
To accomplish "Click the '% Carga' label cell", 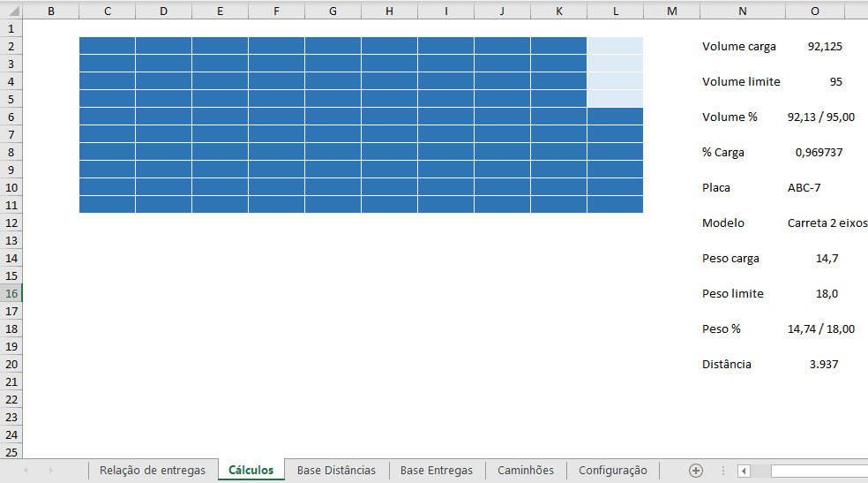I will point(723,153).
